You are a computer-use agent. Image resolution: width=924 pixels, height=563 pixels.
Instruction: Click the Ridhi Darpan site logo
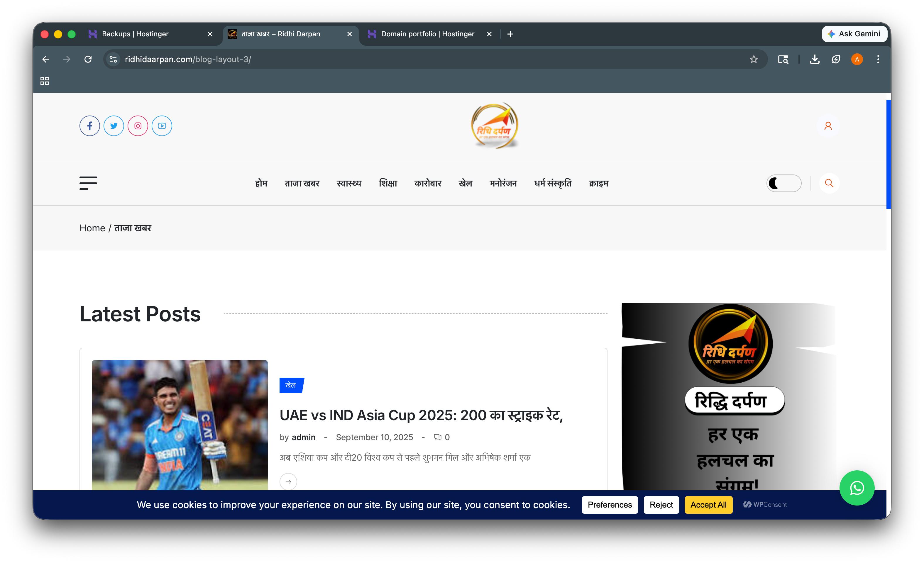[x=495, y=126]
